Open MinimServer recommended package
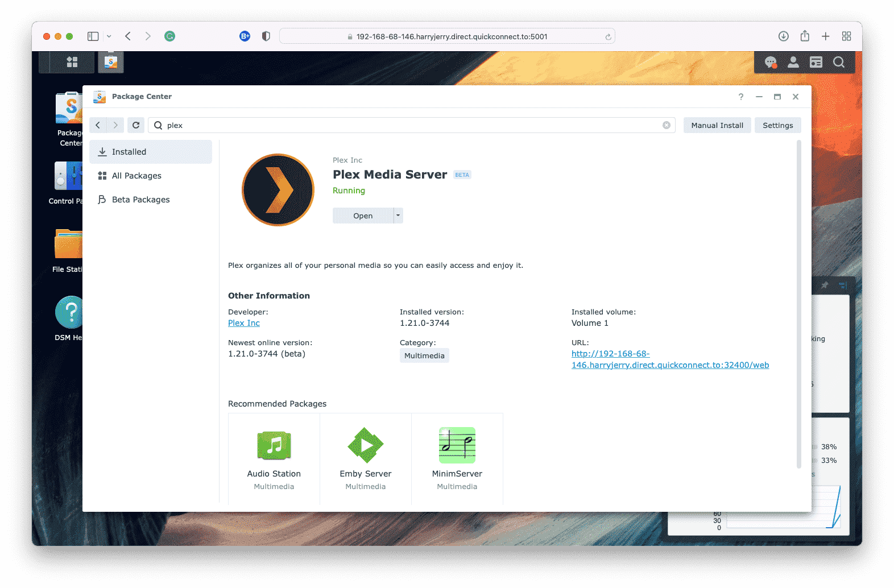 pos(457,458)
